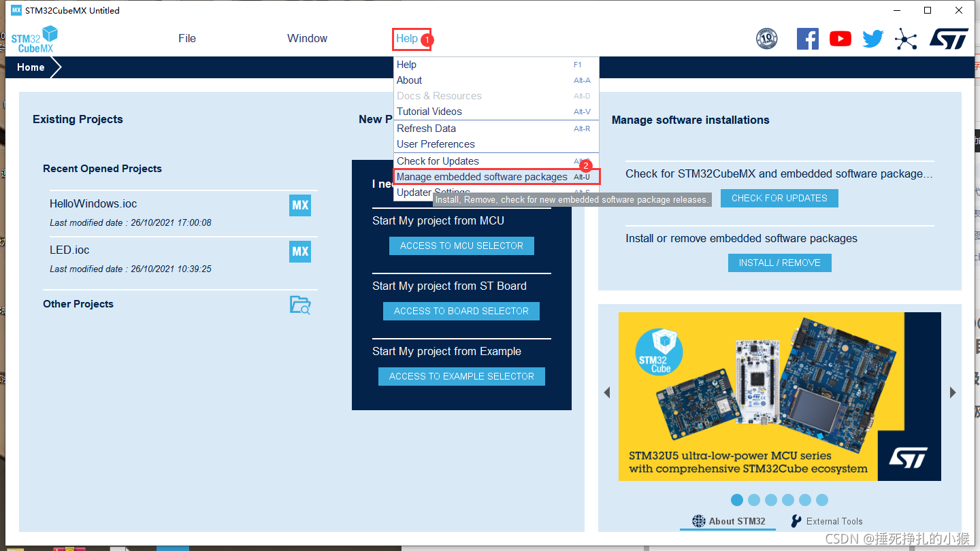Click the Home breadcrumb
Viewport: 980px width, 551px height.
click(x=31, y=67)
